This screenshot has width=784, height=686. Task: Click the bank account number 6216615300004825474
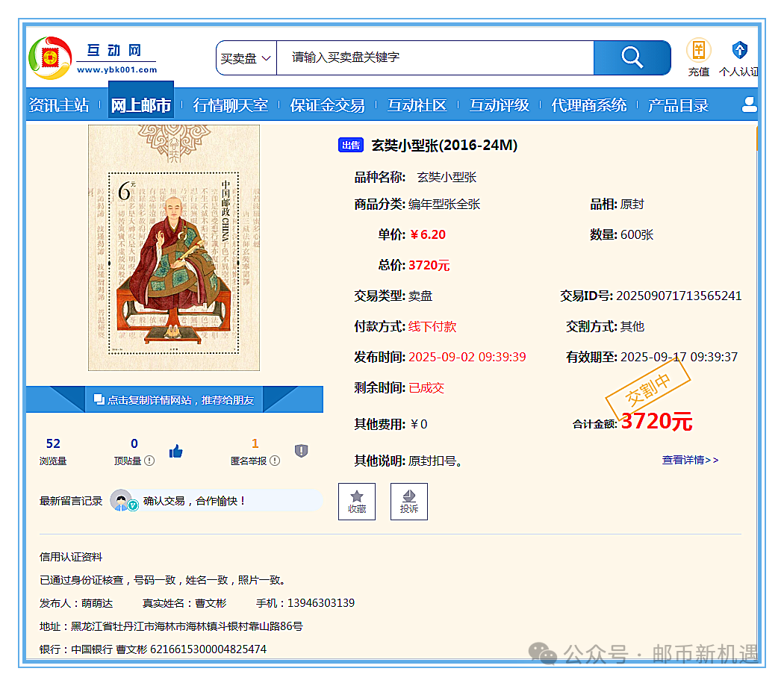(x=208, y=649)
